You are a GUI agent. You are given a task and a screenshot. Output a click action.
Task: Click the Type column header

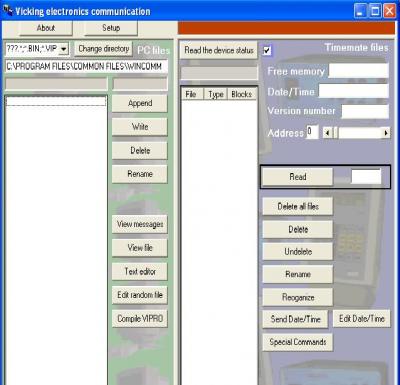click(216, 94)
